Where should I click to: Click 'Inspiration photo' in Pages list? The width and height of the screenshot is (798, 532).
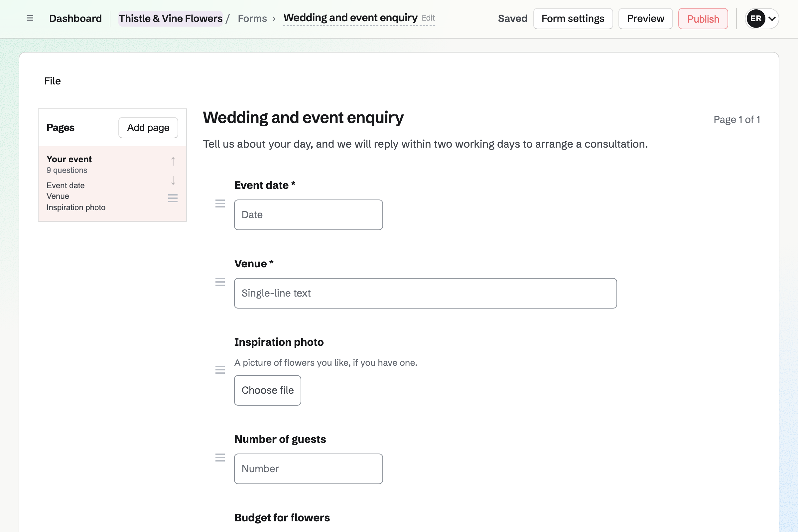76,207
